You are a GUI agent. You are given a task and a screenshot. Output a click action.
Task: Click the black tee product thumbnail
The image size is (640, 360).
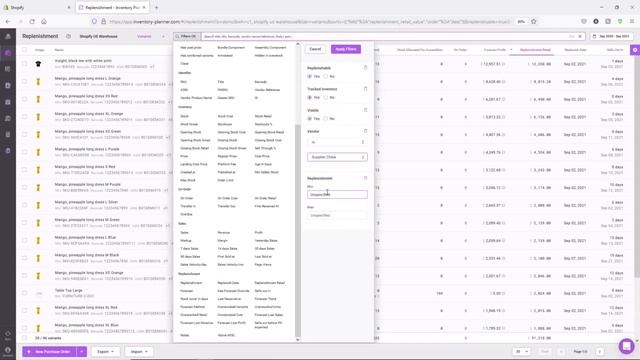(38, 64)
